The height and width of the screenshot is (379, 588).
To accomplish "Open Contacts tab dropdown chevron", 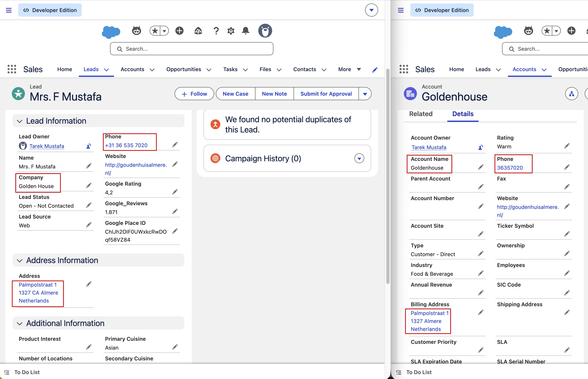I will click(x=324, y=70).
